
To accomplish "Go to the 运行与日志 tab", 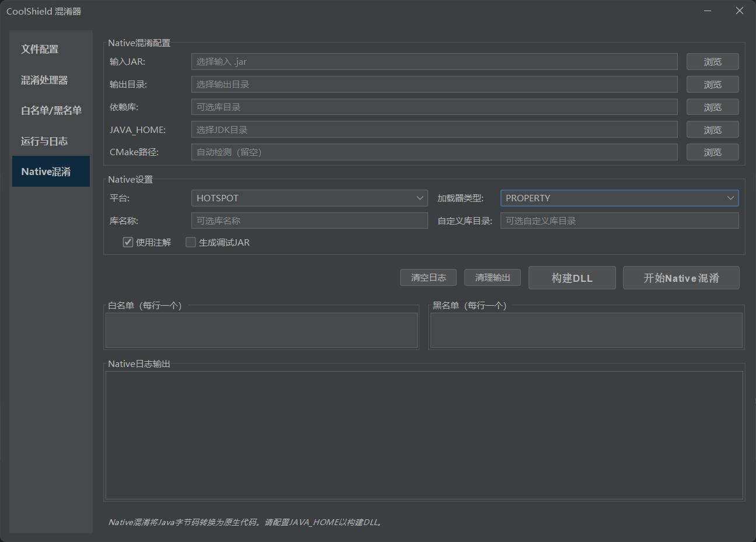I will click(x=45, y=141).
